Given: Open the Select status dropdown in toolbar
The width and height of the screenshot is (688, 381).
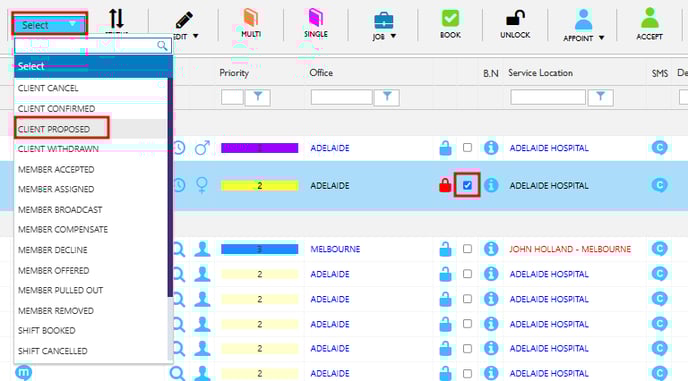Looking at the screenshot, I should (x=49, y=25).
